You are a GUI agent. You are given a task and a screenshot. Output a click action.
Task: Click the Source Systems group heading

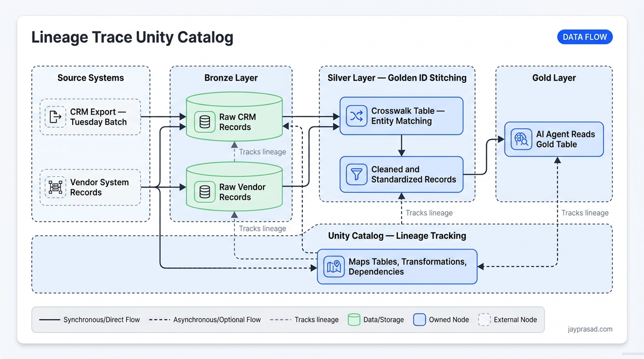tap(91, 78)
